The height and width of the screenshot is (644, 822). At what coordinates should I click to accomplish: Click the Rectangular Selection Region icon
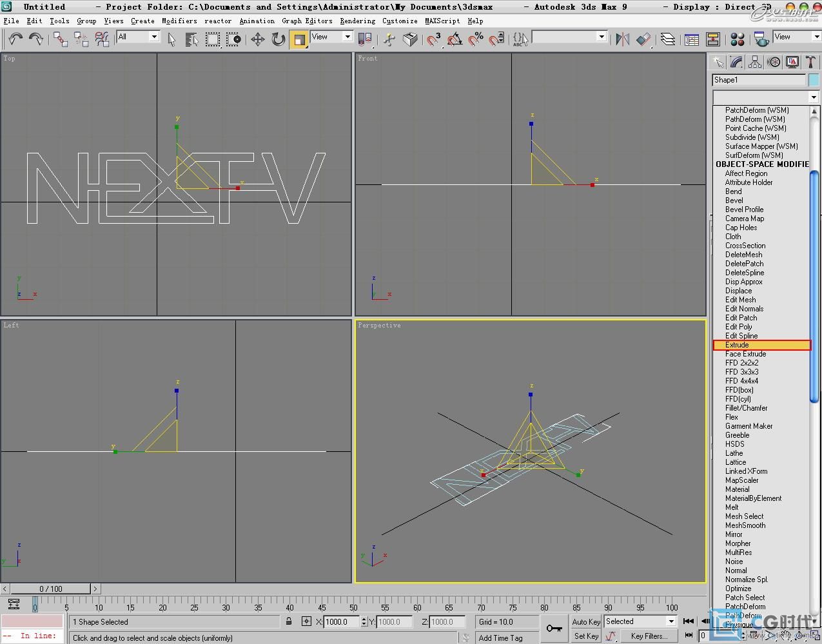click(x=213, y=39)
